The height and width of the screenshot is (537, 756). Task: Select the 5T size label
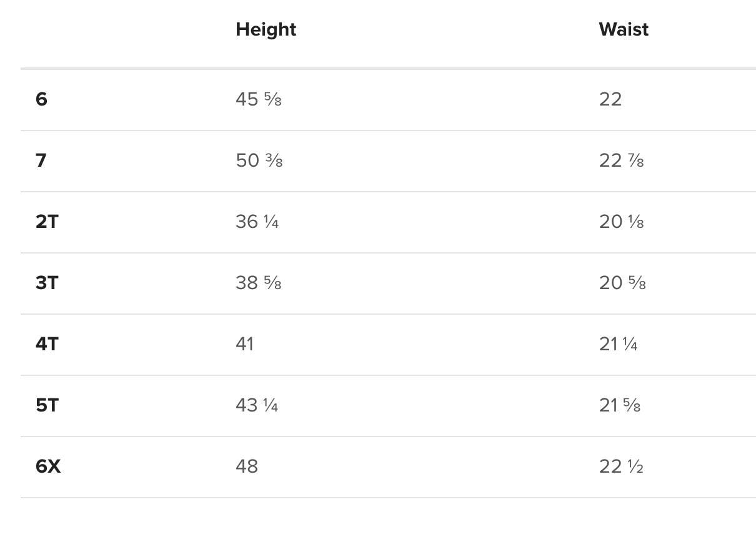tap(47, 405)
